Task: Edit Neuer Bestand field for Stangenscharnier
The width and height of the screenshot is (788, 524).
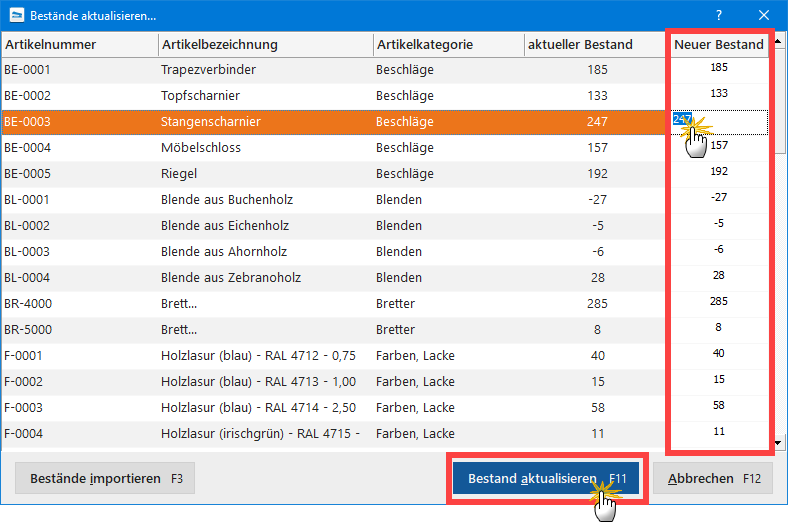Action: (x=720, y=122)
